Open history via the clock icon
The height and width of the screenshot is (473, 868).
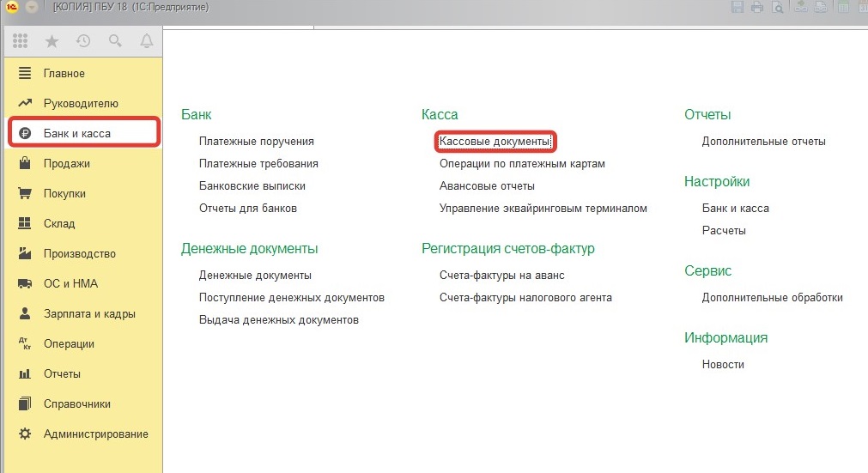click(83, 40)
